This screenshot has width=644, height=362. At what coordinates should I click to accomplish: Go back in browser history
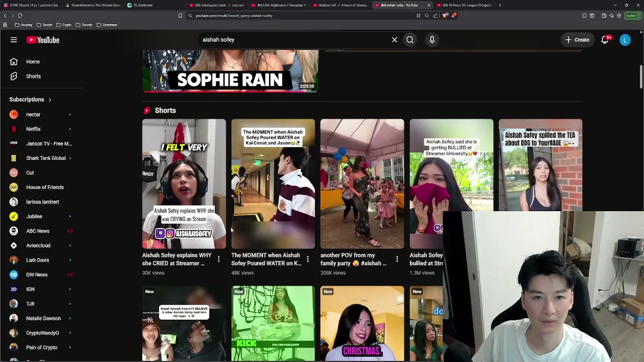(5, 16)
